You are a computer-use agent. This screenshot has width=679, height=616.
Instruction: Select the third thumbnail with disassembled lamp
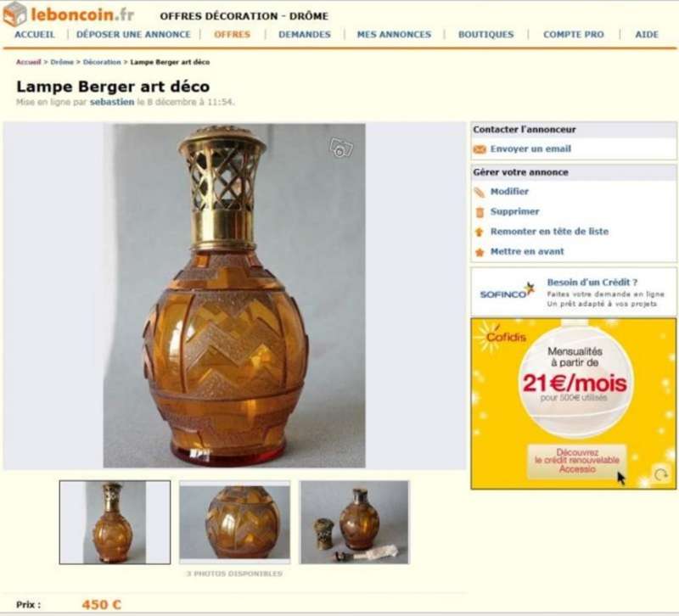pos(354,522)
